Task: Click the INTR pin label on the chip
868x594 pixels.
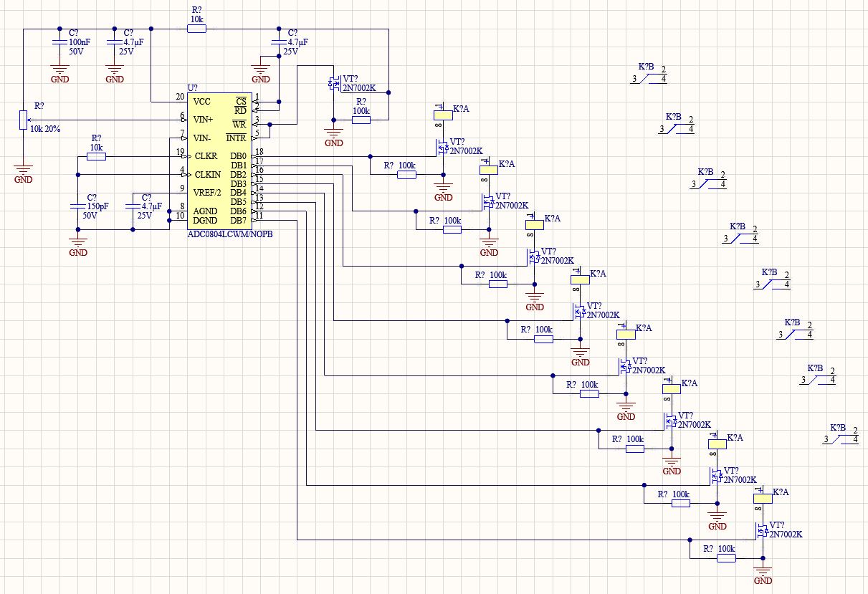Action: [236, 138]
